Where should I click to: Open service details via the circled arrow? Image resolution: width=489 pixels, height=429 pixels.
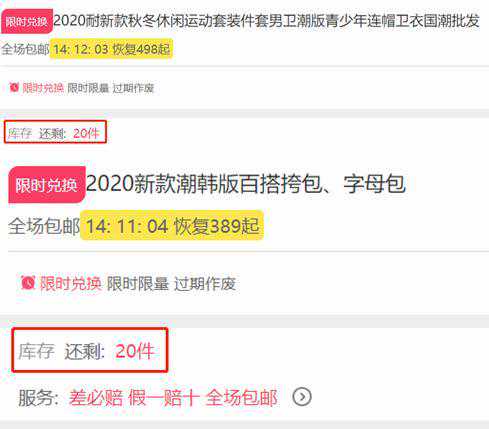pos(302,397)
